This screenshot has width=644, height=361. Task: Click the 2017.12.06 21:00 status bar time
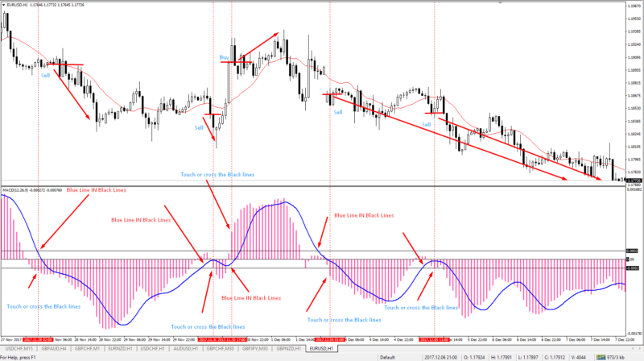coord(440,357)
